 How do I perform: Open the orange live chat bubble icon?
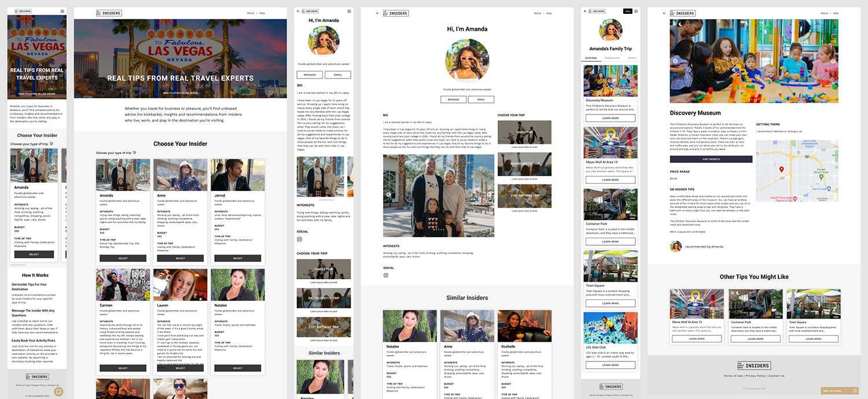pyautogui.click(x=58, y=391)
